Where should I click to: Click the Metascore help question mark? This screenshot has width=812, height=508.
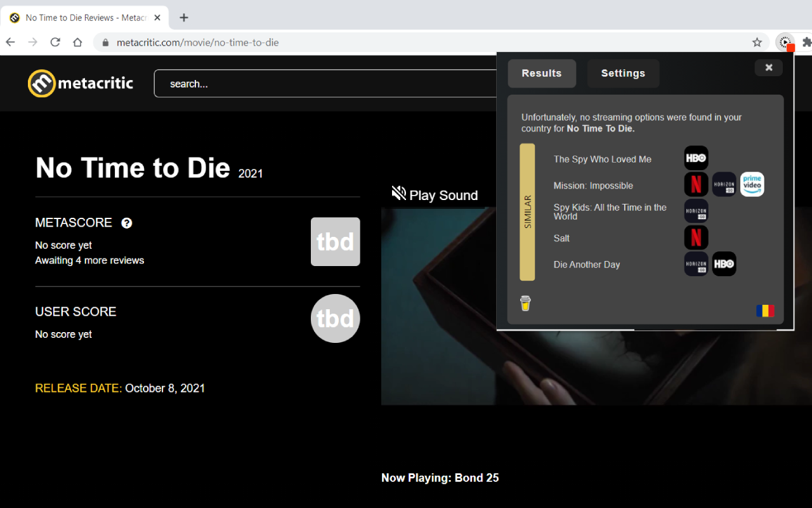click(127, 223)
